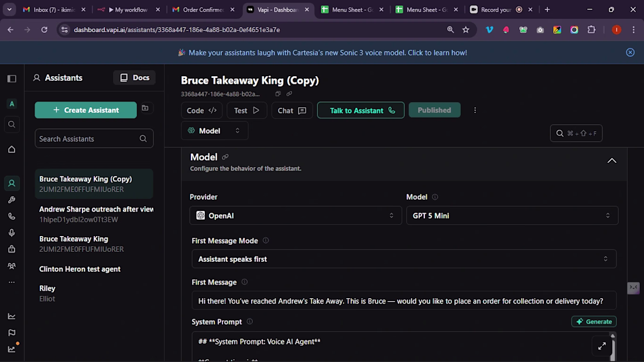Open phone numbers icon in sidebar
Viewport: 644px width, 362px height.
click(x=12, y=216)
